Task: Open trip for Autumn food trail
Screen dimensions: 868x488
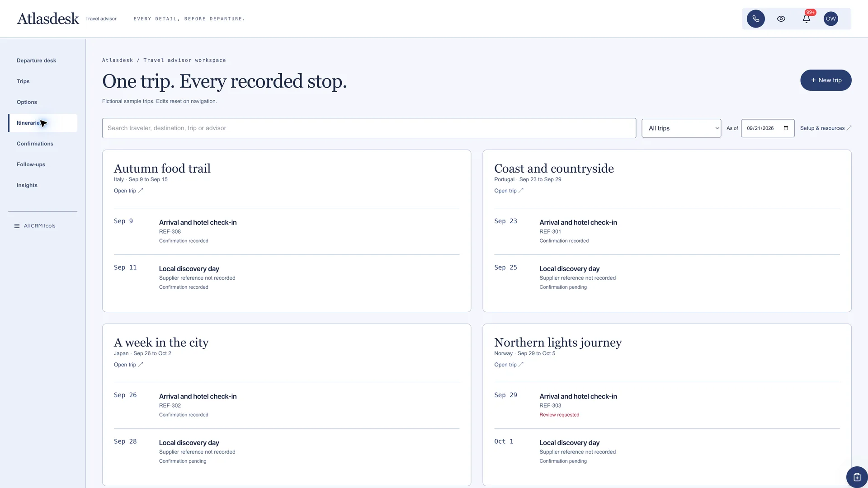Action: (128, 191)
